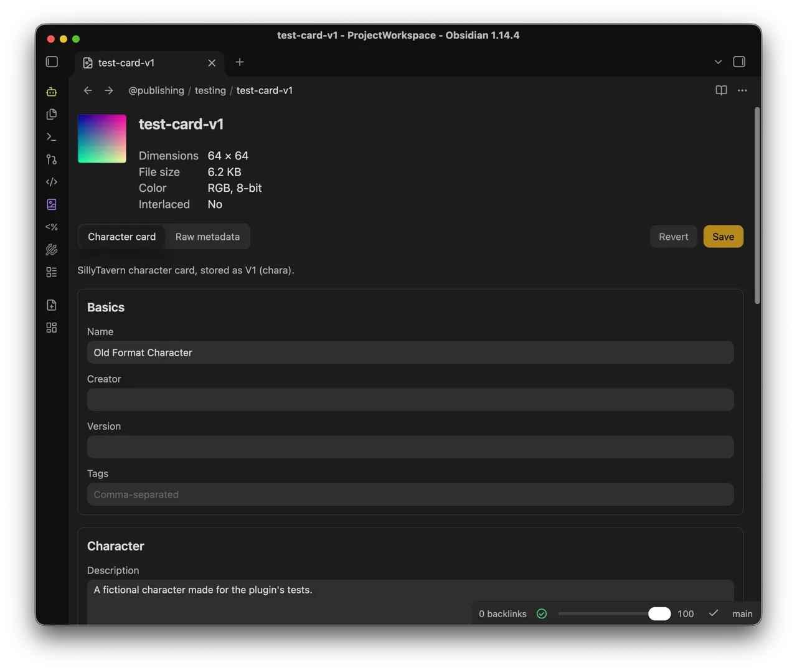Open the checklist grid ribbon icon
Screen dimensions: 797x672
[x=52, y=272]
